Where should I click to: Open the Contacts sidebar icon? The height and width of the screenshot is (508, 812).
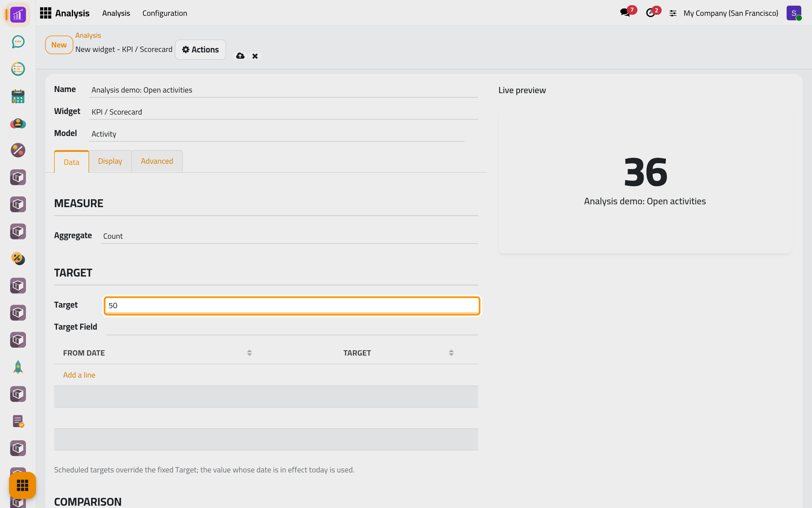18,123
